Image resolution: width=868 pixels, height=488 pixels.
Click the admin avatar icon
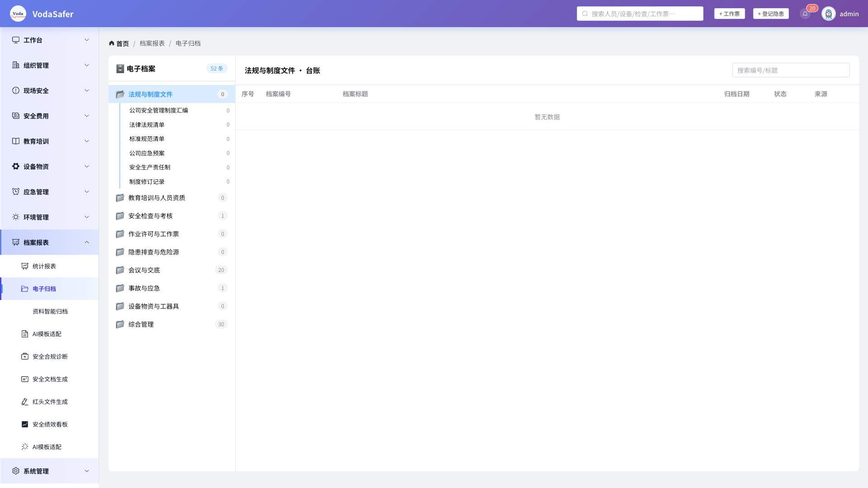829,14
